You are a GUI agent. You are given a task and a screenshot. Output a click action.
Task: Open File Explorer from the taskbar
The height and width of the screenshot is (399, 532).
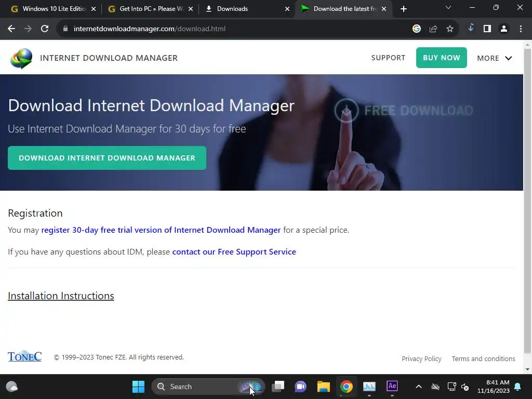coord(323,387)
